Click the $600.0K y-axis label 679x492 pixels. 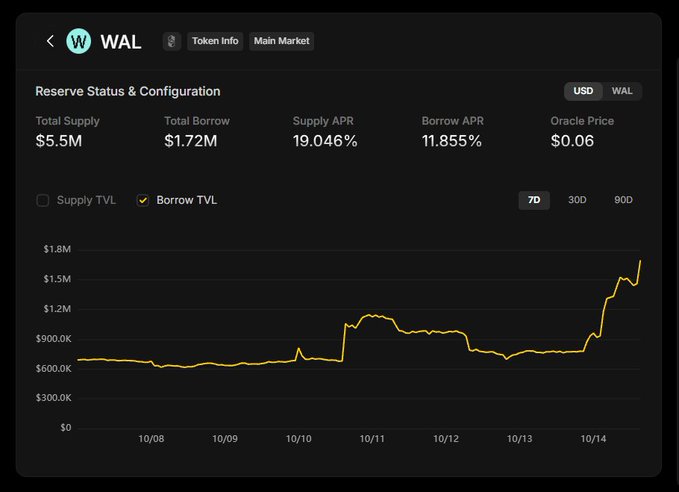54,369
